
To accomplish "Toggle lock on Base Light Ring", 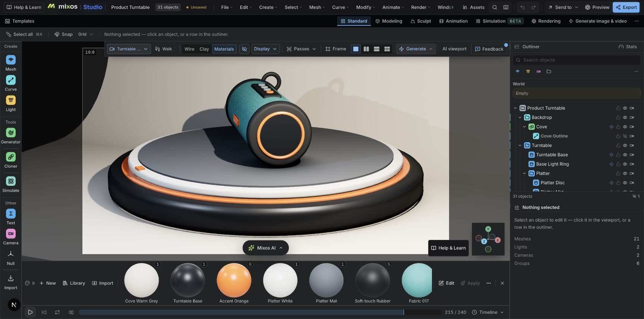I will [x=618, y=164].
